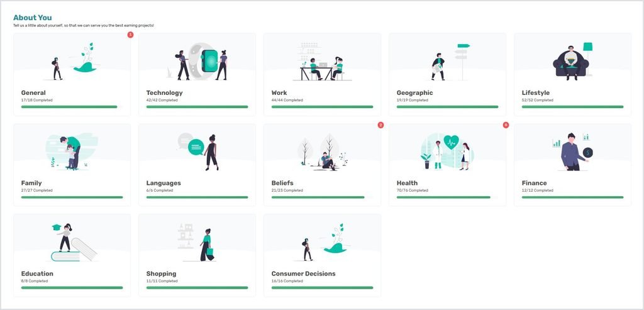Click the 'Tell us a little about yourself' subtitle

pos(84,25)
